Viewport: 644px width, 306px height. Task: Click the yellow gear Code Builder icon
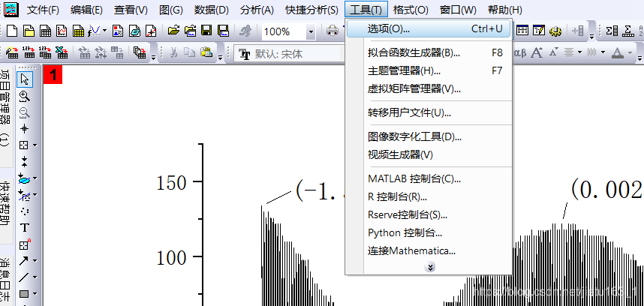point(555,31)
